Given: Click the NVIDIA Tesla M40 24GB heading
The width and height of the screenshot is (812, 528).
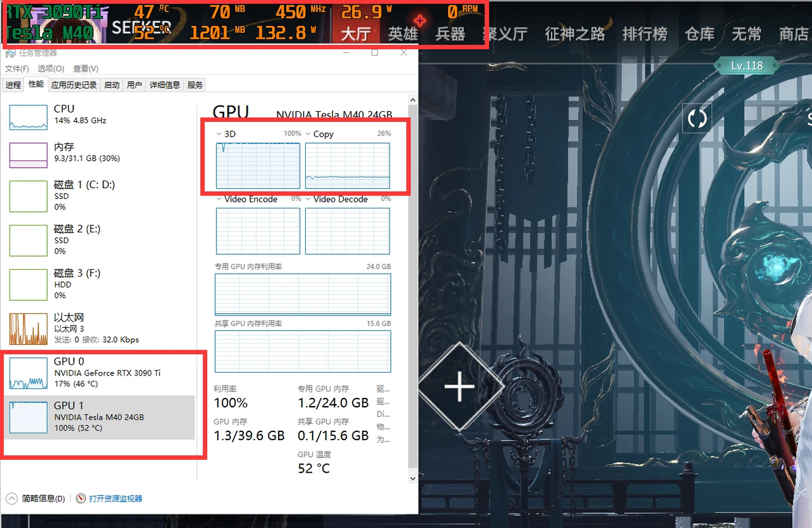Looking at the screenshot, I should pos(334,114).
